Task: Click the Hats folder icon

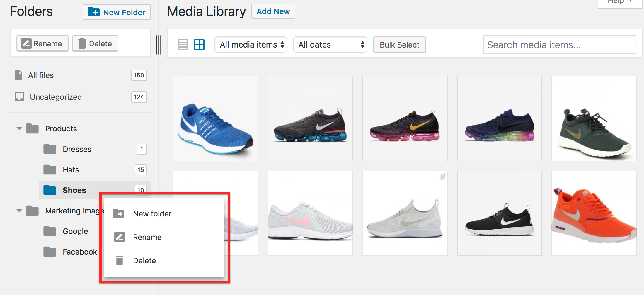Action: (x=50, y=169)
